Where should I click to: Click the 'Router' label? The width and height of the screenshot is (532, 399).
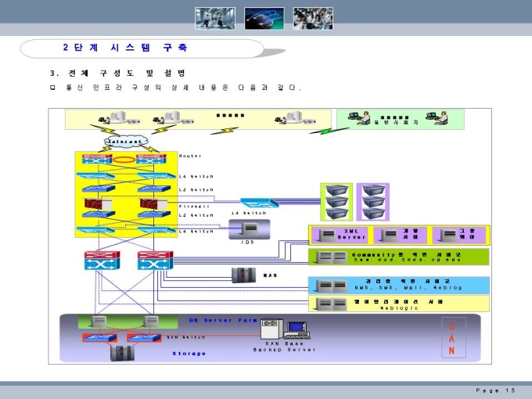[x=190, y=156]
